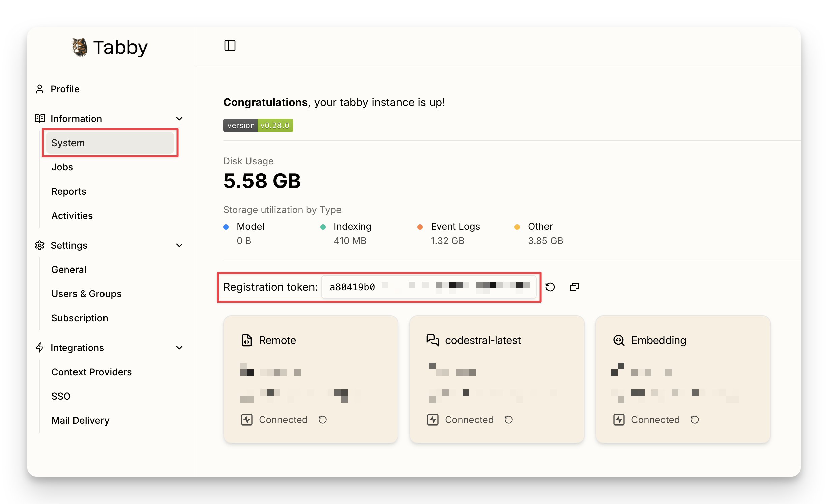This screenshot has width=828, height=504.
Task: Click the Profile user icon
Action: pyautogui.click(x=40, y=89)
